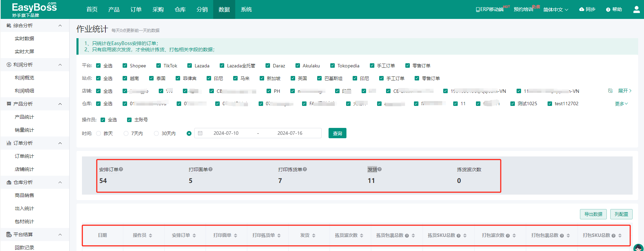644x251 pixels.
Task: Click the help icon beside 安排订单 summary
Action: point(121,169)
